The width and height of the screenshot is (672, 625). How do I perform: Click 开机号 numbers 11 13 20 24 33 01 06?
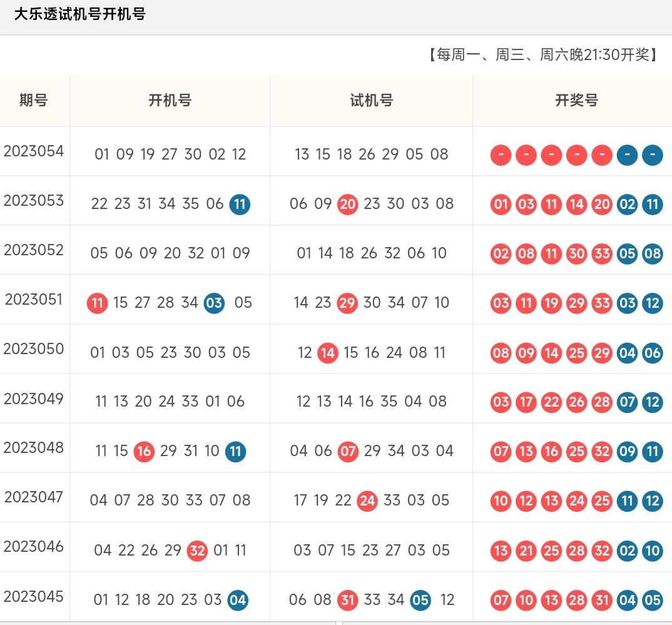point(170,402)
